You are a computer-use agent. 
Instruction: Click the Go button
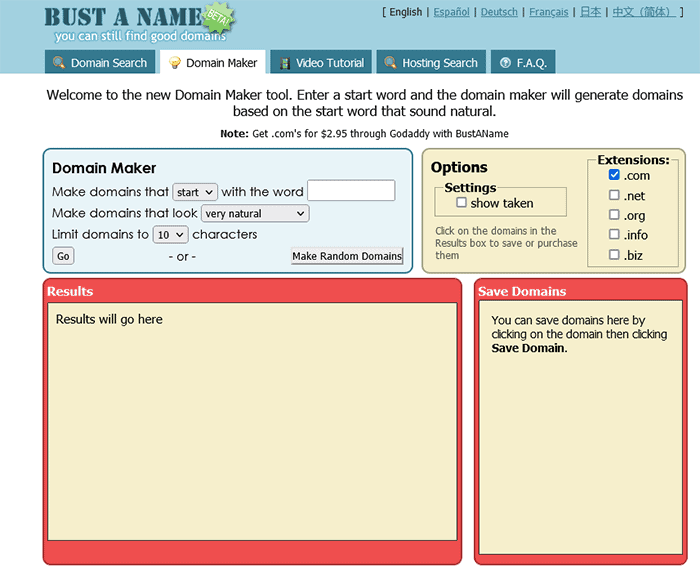[x=63, y=256]
